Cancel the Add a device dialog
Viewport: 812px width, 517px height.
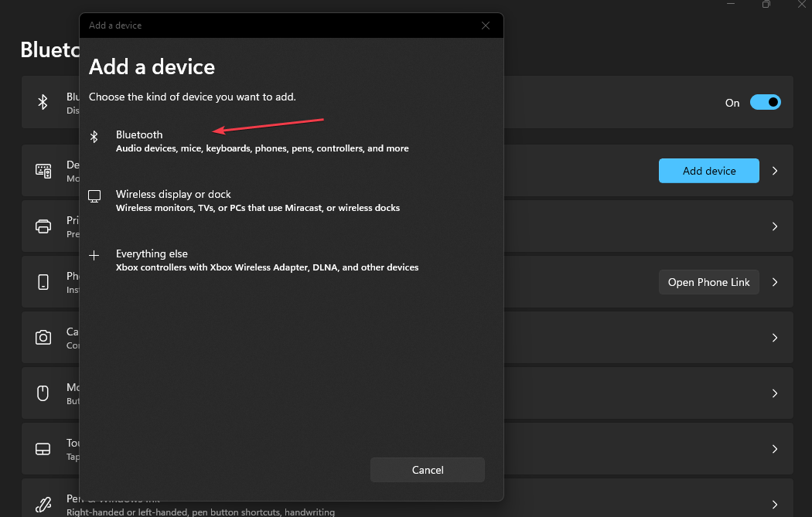pos(427,470)
